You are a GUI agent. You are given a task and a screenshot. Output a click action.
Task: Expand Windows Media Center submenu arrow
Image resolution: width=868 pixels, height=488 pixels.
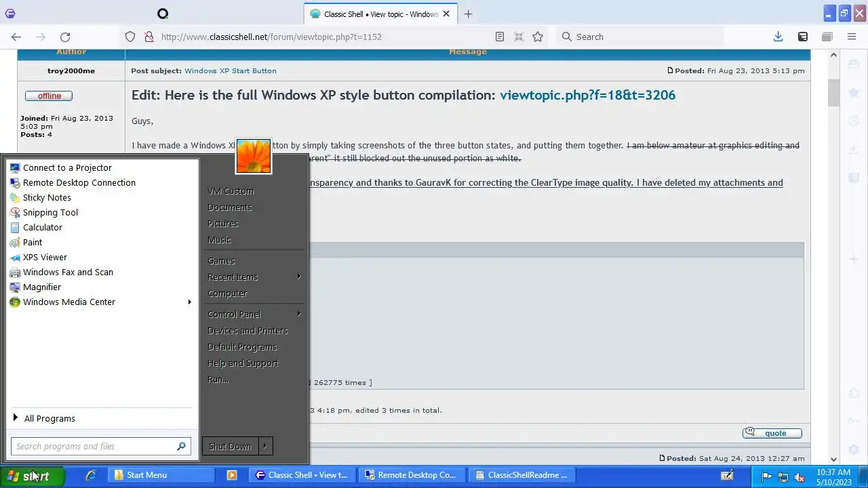click(x=189, y=302)
